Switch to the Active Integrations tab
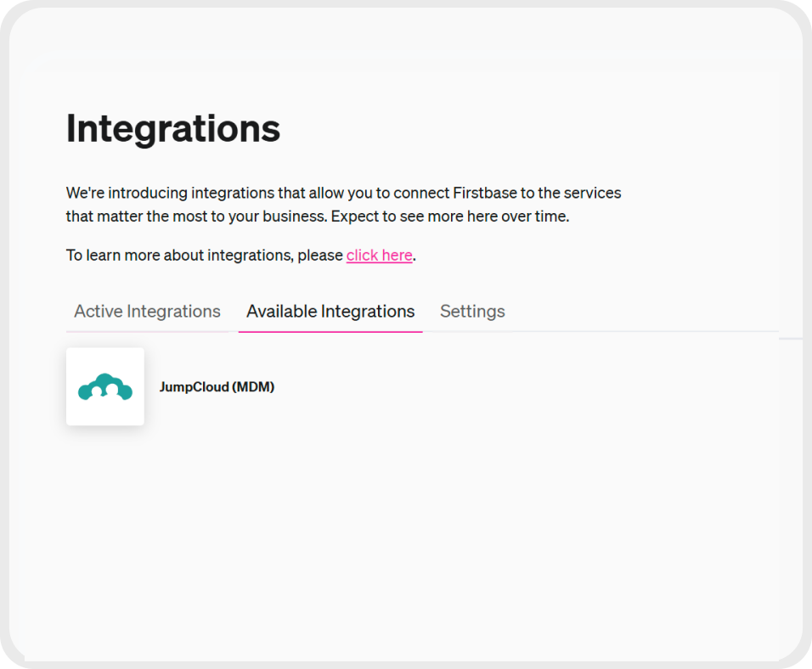The height and width of the screenshot is (669, 812). pos(146,311)
